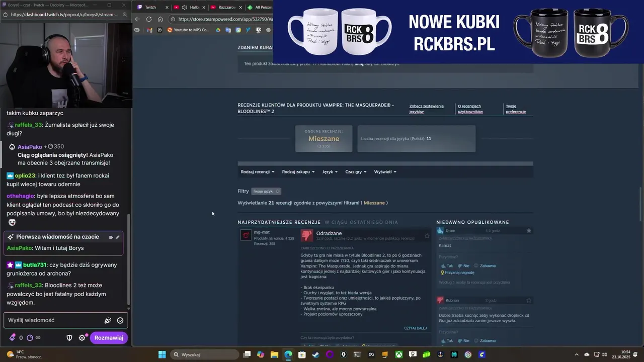Click the star icon on mg-mat's review
The image size is (644, 362).
427,235
